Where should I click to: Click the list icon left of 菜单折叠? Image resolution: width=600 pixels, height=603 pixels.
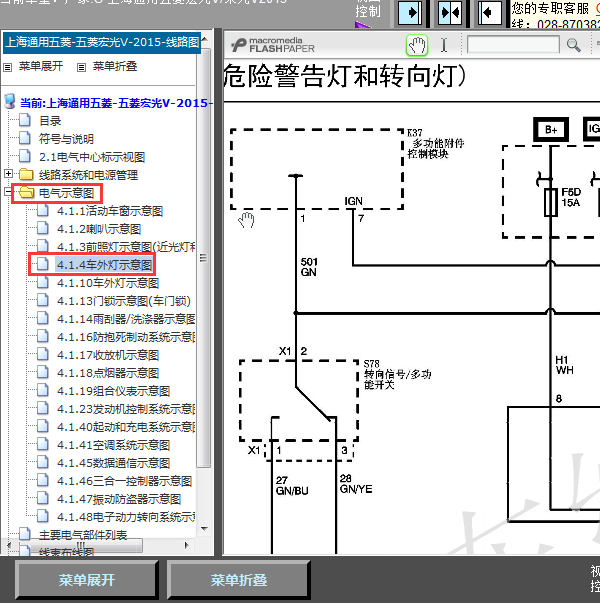pyautogui.click(x=81, y=68)
